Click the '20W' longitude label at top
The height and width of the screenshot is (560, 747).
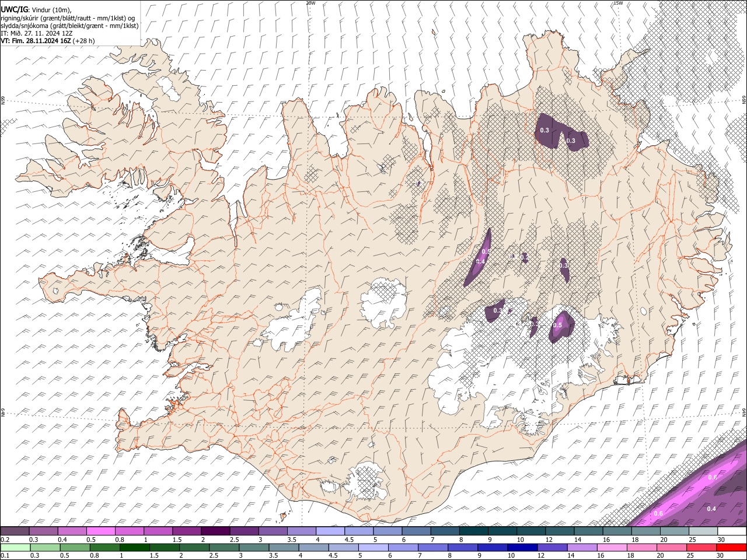coord(310,3)
